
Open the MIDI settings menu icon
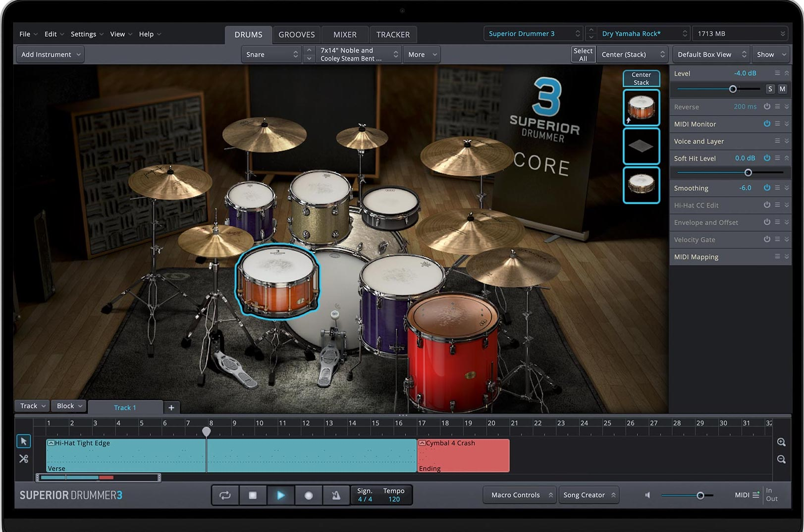click(x=756, y=495)
